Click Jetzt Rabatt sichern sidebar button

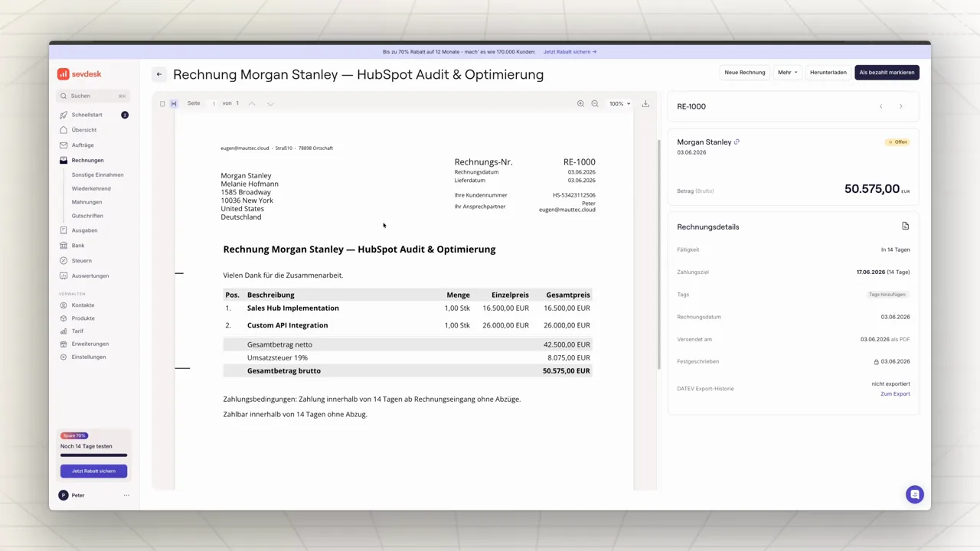(x=93, y=471)
